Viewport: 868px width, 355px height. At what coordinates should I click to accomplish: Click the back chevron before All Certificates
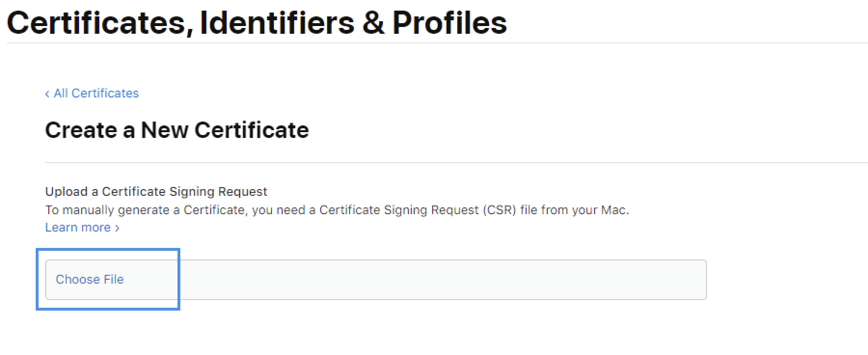coord(47,94)
